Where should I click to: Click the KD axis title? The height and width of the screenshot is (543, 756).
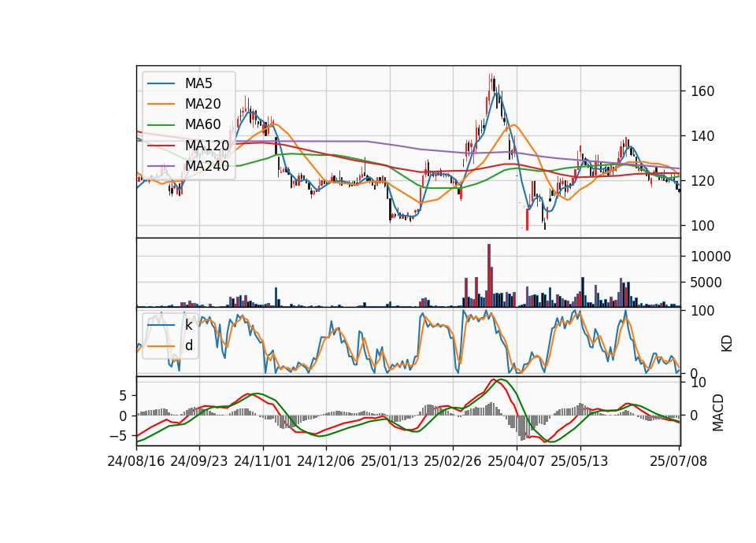click(x=727, y=343)
